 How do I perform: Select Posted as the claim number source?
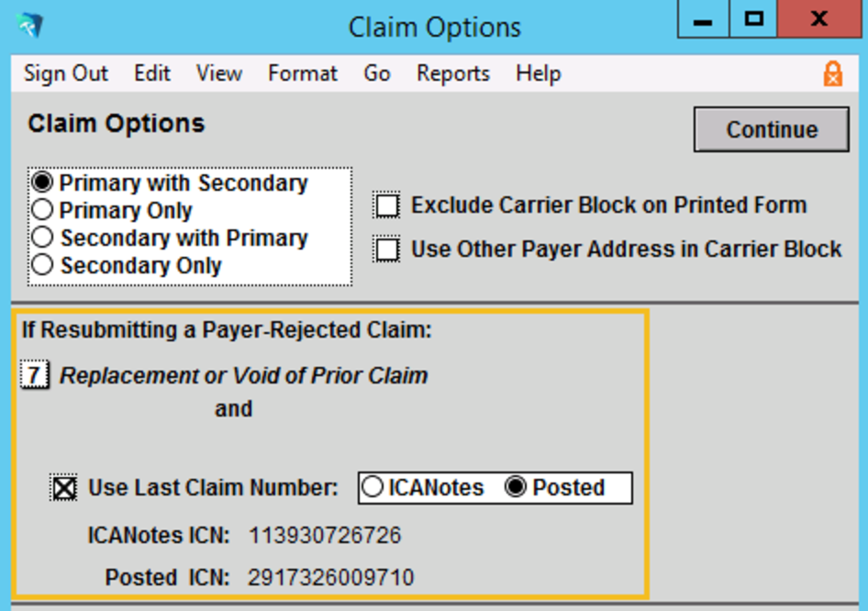517,487
